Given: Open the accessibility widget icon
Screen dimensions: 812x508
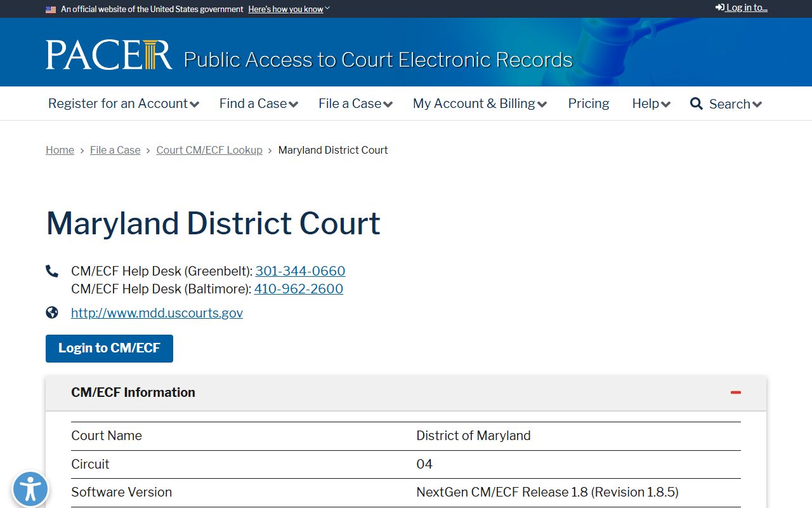Looking at the screenshot, I should 30,490.
